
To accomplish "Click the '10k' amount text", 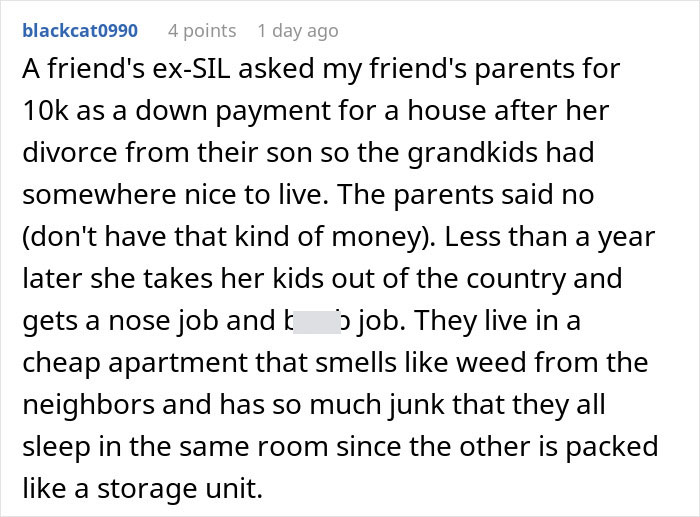I will point(43,112).
